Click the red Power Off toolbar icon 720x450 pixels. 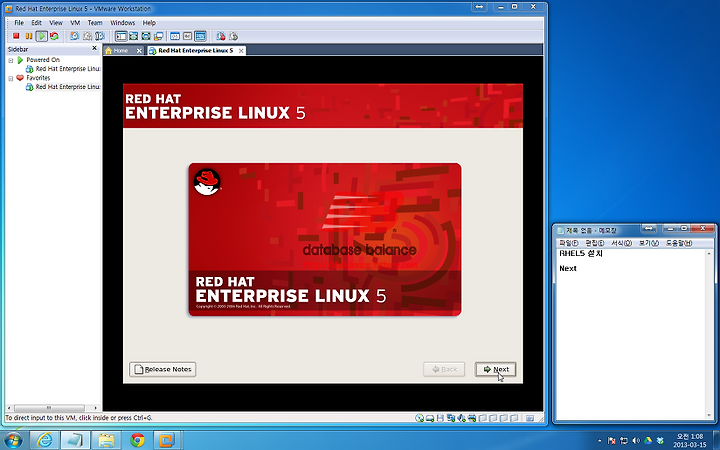click(x=16, y=36)
